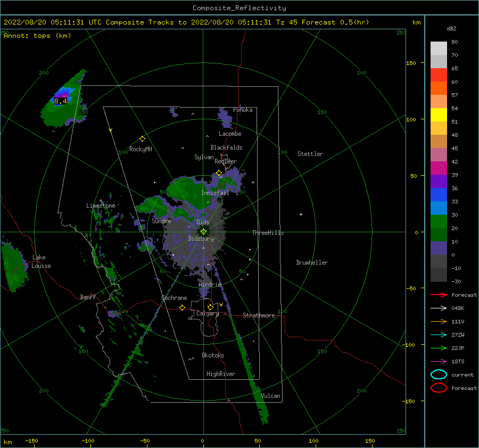Click the Okotoks city label
The width and height of the screenshot is (479, 448).
click(x=213, y=355)
